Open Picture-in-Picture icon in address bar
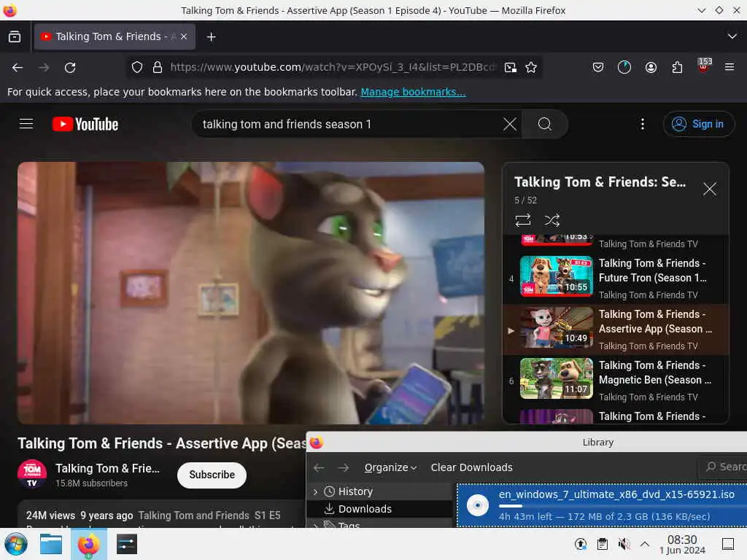747x560 pixels. [510, 68]
